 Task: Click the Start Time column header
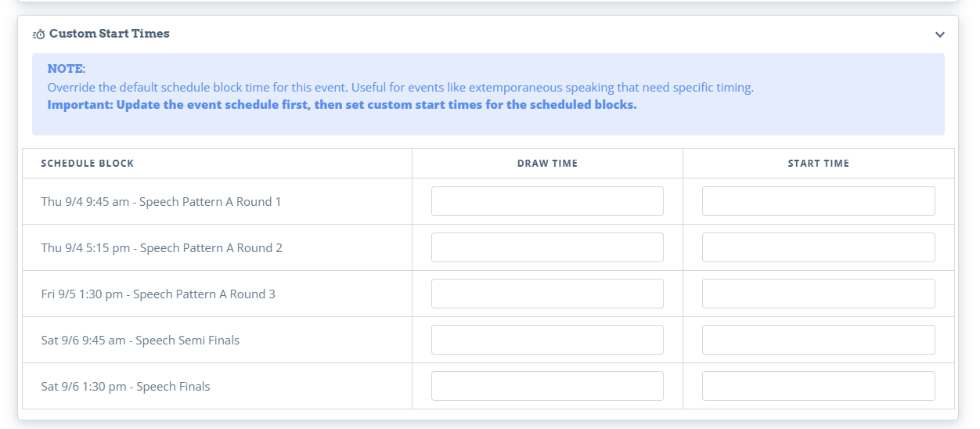click(x=818, y=164)
